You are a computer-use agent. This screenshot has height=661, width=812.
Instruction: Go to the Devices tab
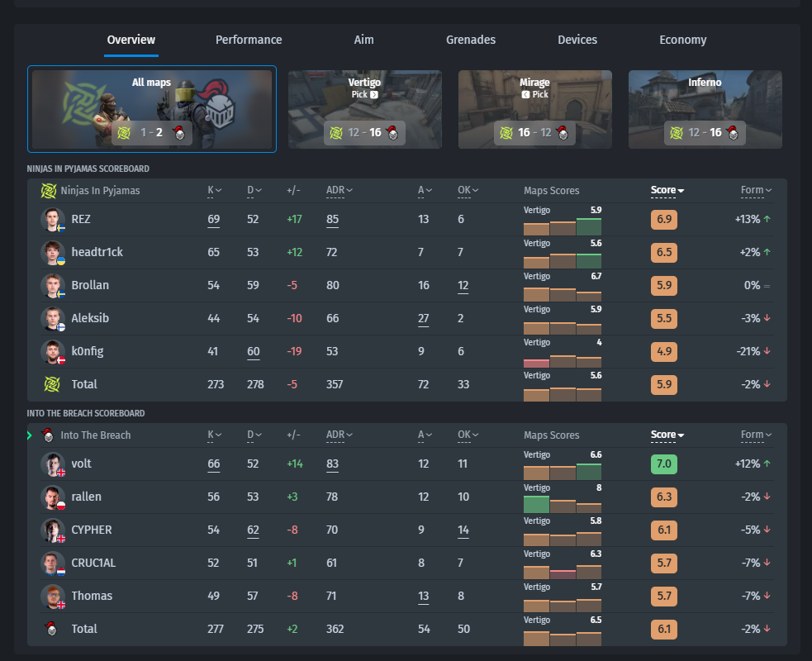point(577,40)
